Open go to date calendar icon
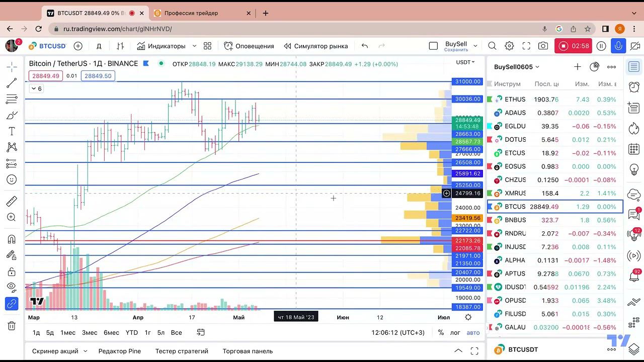Viewport: 644px width, 362px height. tap(201, 332)
